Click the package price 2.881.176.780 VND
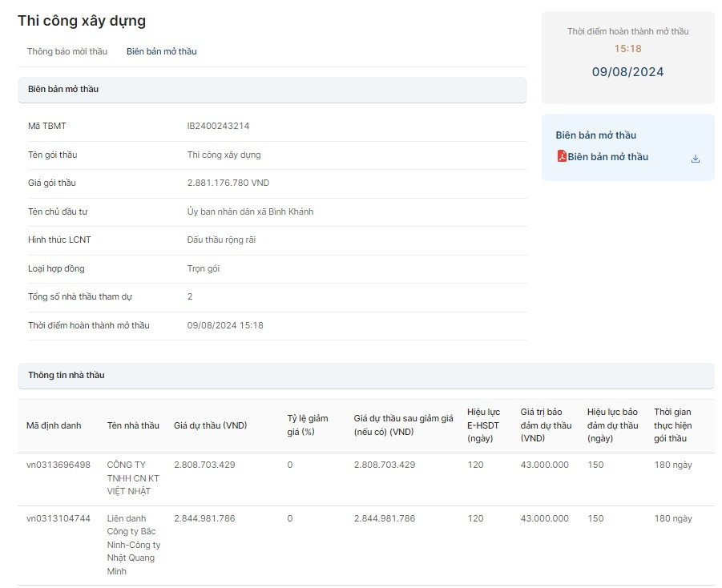The width and height of the screenshot is (722, 588). [x=228, y=183]
